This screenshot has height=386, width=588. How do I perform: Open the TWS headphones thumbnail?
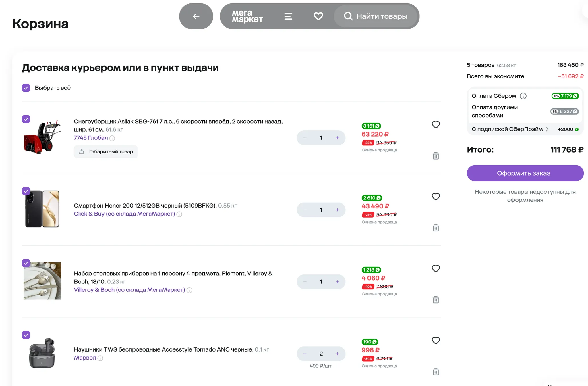[x=42, y=353]
